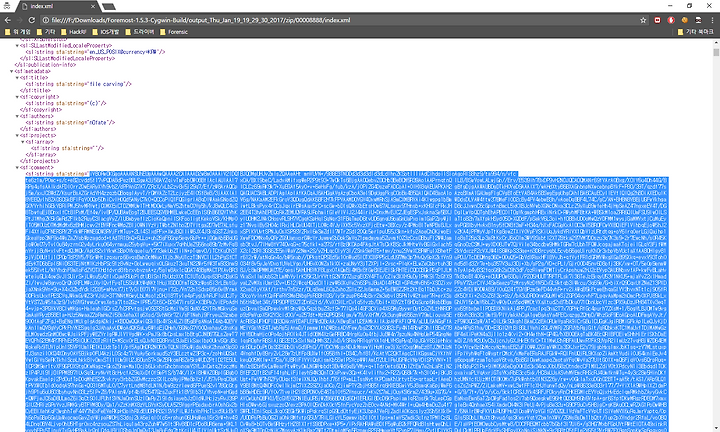Click the "file carving" string value
The height and width of the screenshot is (432, 720).
(107, 84)
